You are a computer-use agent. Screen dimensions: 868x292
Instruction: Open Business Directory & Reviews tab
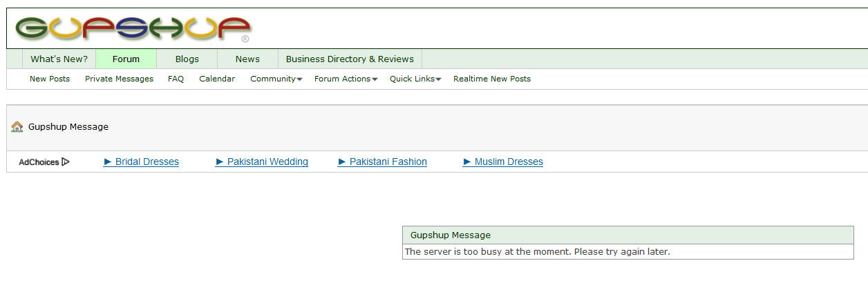[x=350, y=59]
